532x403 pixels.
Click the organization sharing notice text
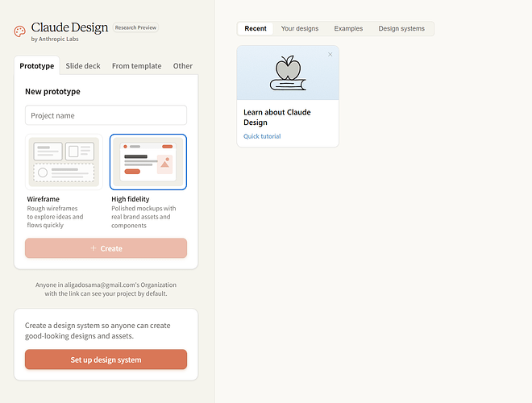pos(106,289)
